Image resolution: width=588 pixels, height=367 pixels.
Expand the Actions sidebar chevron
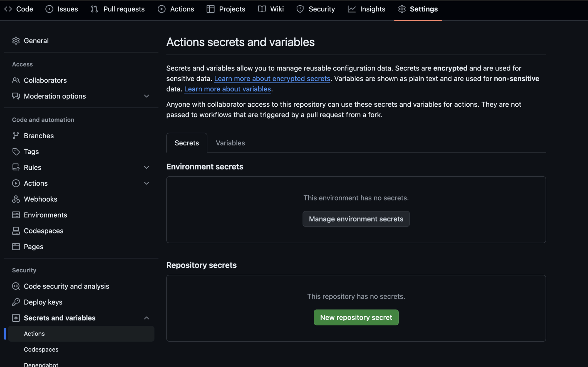[x=146, y=183]
